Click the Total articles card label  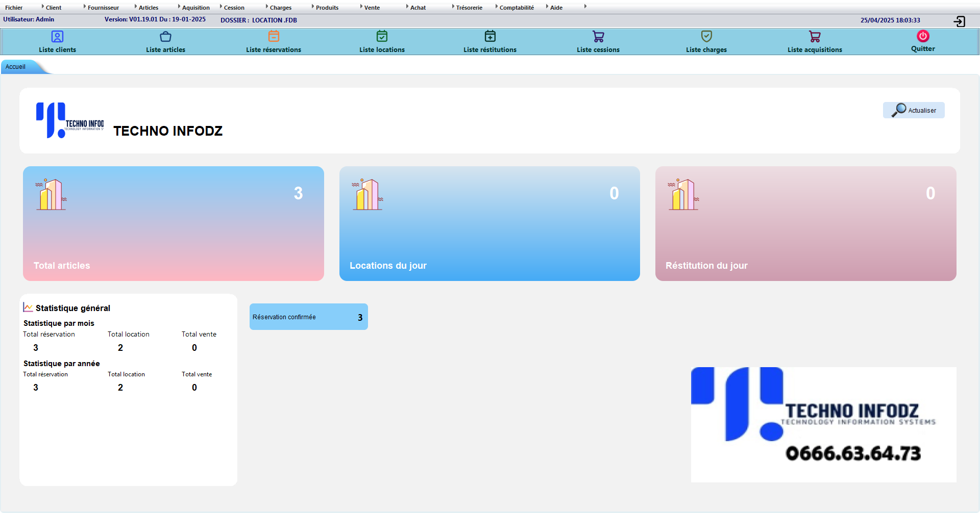coord(62,266)
